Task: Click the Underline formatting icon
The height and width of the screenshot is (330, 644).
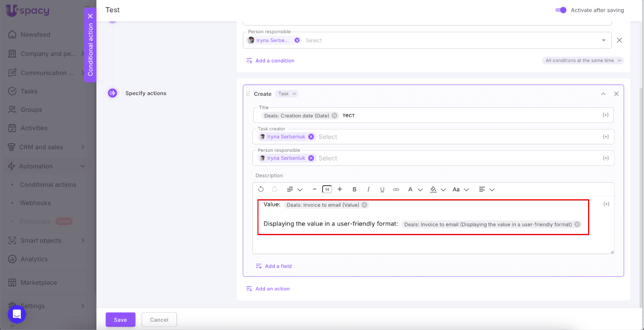Action: (382, 189)
